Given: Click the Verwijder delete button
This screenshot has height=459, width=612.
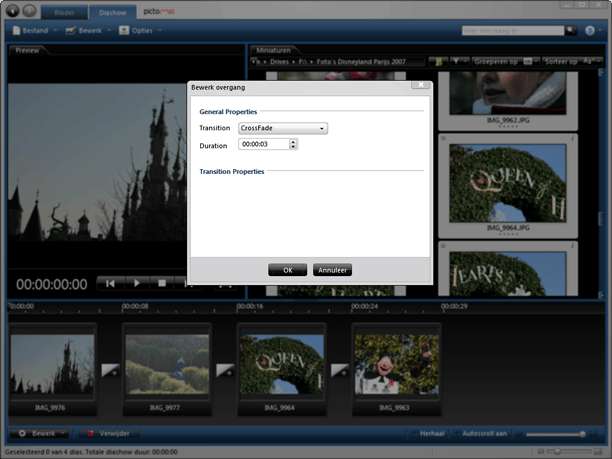Looking at the screenshot, I should [x=109, y=433].
